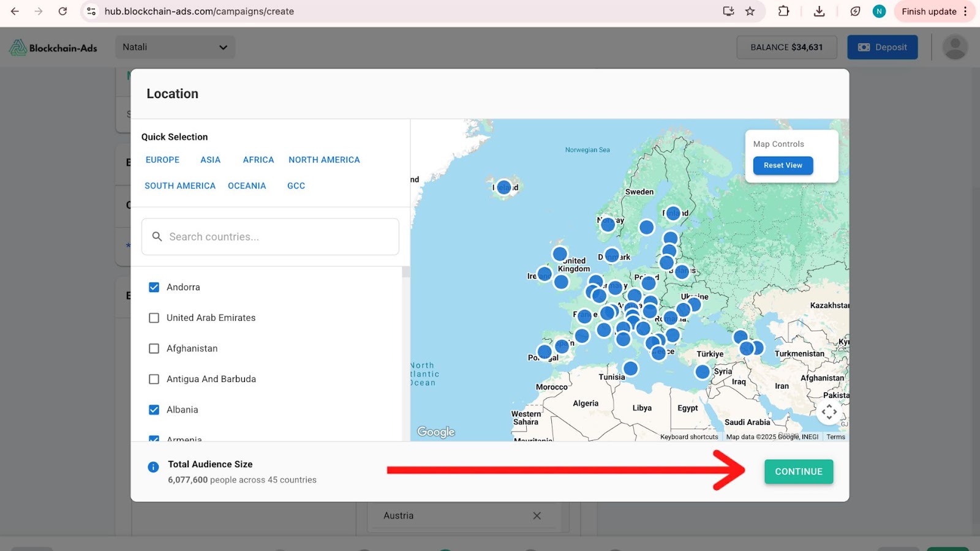980x551 pixels.
Task: Check the United Arab Emirates checkbox
Action: (x=154, y=318)
